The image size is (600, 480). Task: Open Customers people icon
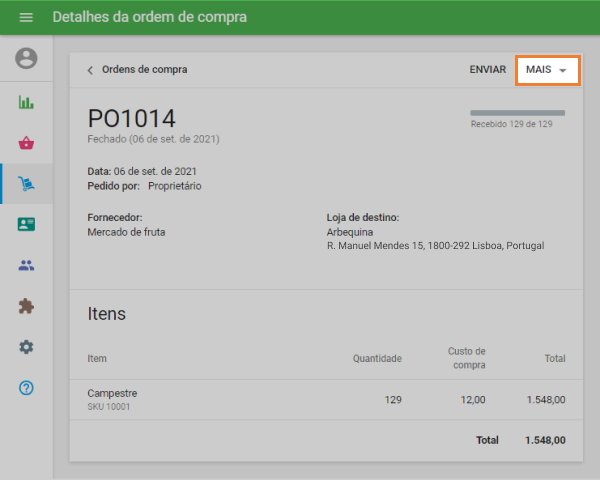coord(26,266)
